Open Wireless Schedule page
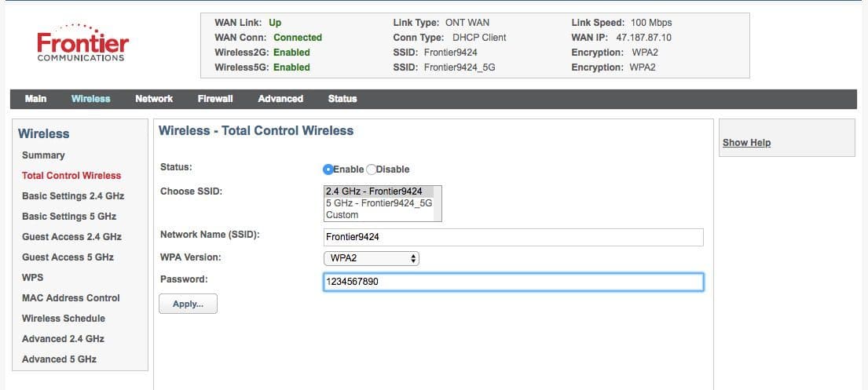The image size is (868, 390). coord(64,319)
